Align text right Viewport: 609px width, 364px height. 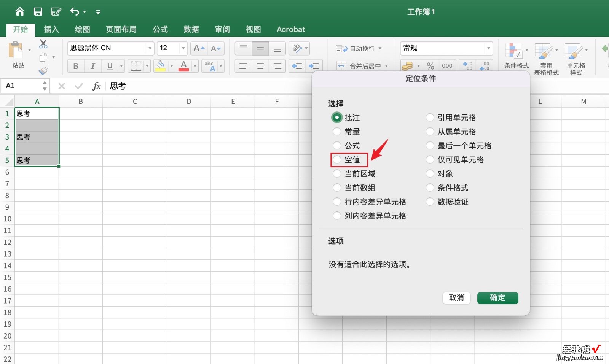click(x=277, y=66)
